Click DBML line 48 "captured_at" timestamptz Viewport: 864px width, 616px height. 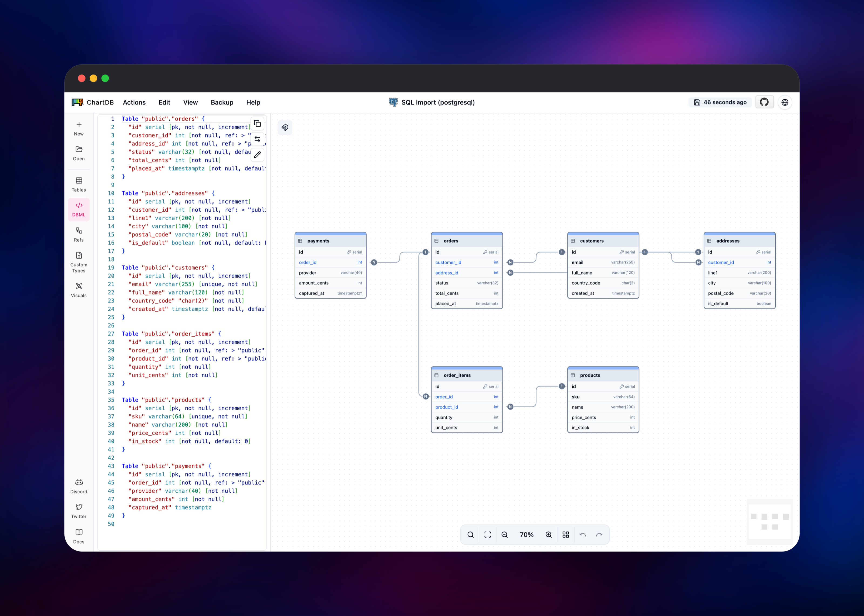tap(170, 507)
